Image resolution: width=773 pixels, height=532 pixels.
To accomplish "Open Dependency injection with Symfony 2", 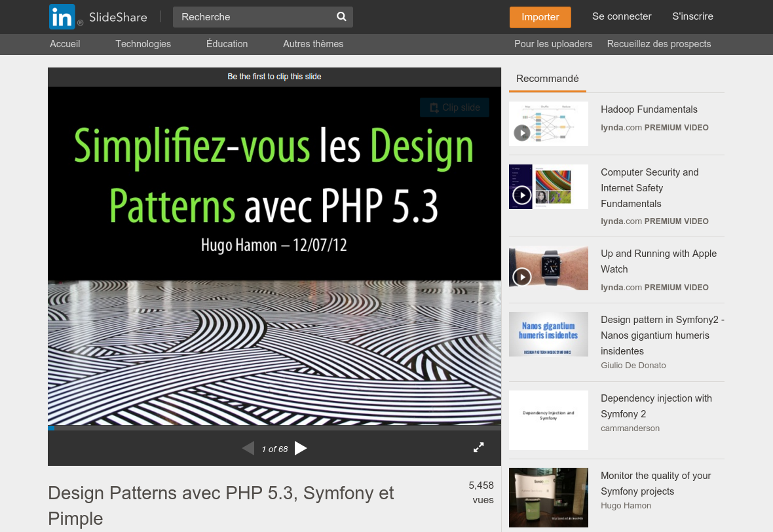I will (x=656, y=406).
